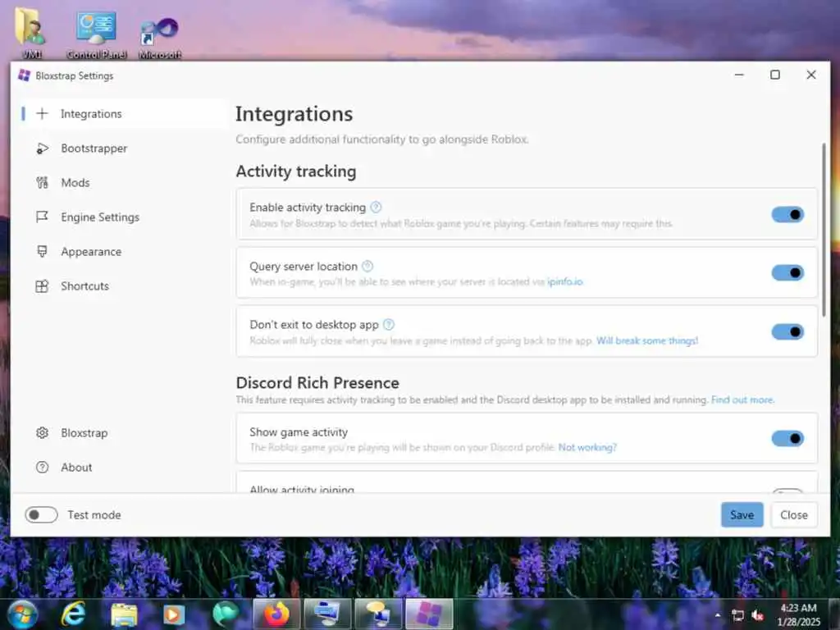This screenshot has width=840, height=630.
Task: Open the Find out more link
Action: click(742, 399)
